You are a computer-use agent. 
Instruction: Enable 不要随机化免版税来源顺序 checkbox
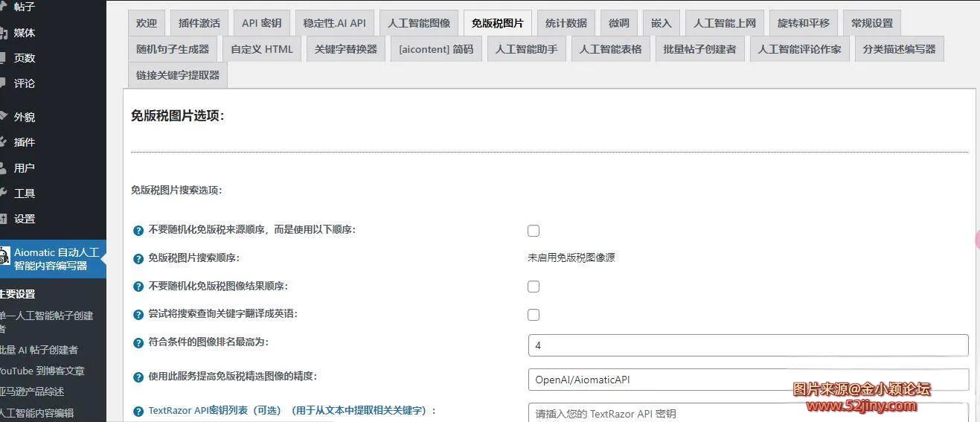point(533,231)
